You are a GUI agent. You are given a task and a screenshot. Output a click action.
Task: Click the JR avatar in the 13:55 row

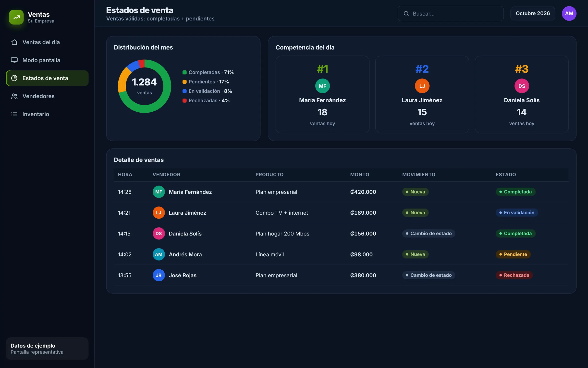click(x=159, y=275)
